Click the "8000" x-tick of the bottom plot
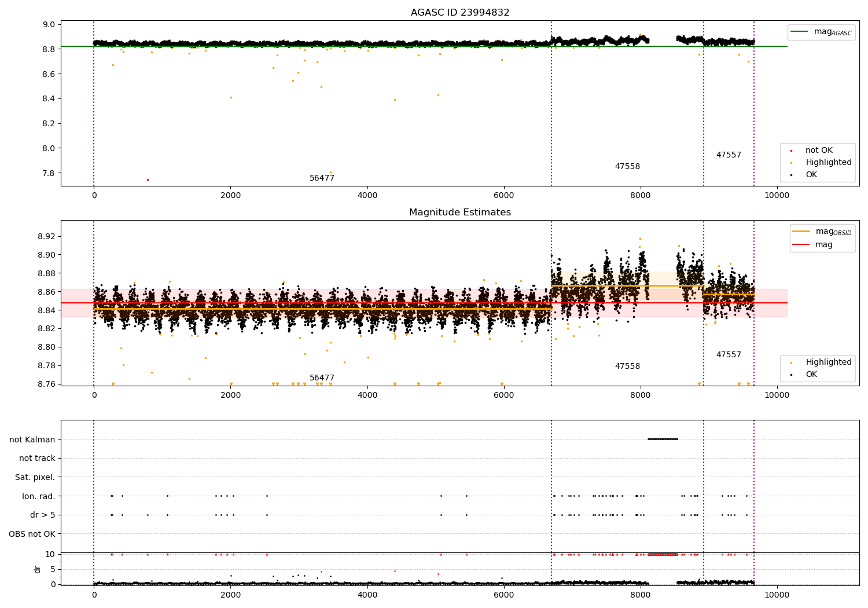Viewport: 868px width, 608px height. 641,595
